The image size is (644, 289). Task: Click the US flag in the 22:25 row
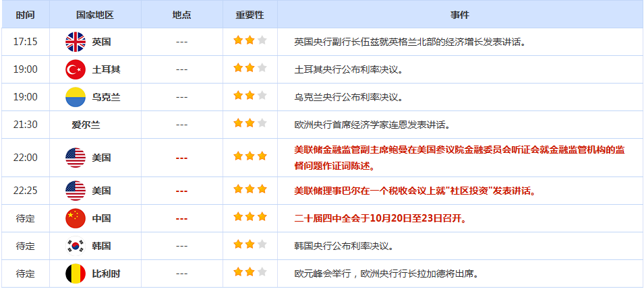pyautogui.click(x=75, y=191)
